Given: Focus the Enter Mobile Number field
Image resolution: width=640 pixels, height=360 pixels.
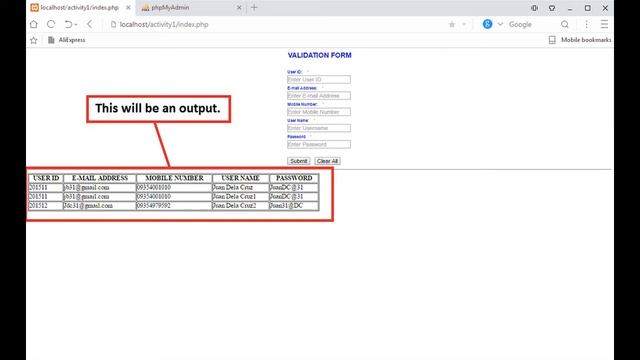Looking at the screenshot, I should click(x=319, y=112).
